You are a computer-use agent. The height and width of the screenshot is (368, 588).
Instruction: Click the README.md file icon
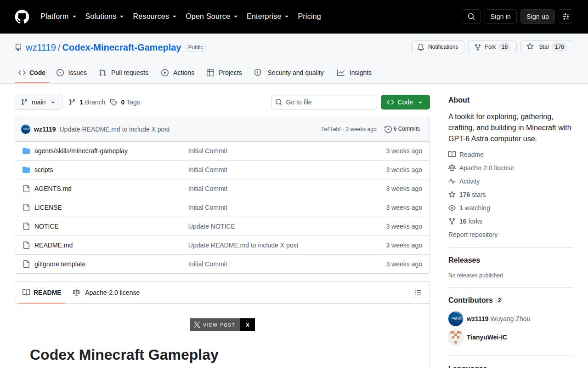26,245
